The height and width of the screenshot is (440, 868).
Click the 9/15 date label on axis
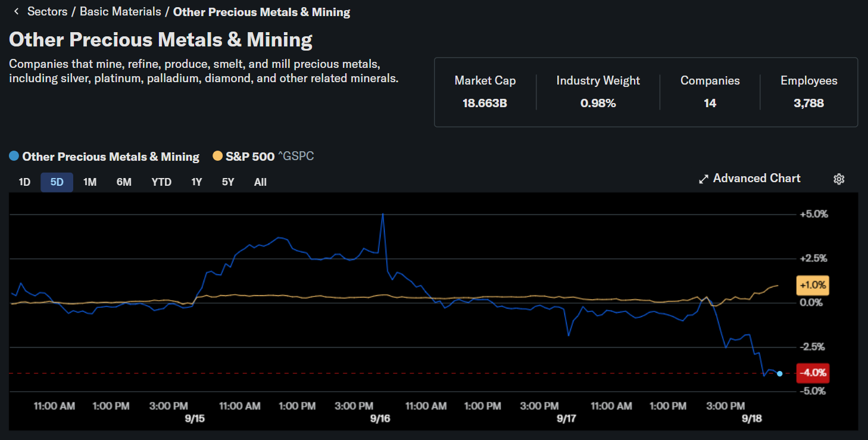coord(195,419)
